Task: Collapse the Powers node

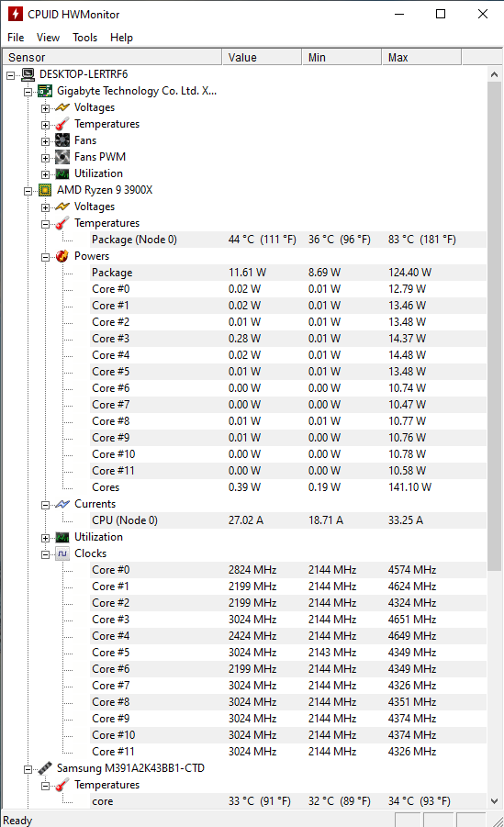Action: (x=45, y=257)
